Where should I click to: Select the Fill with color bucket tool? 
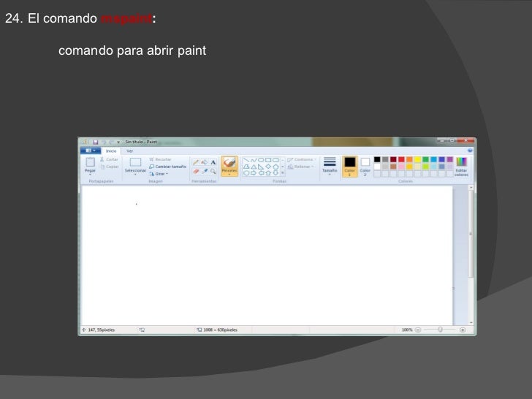(205, 162)
